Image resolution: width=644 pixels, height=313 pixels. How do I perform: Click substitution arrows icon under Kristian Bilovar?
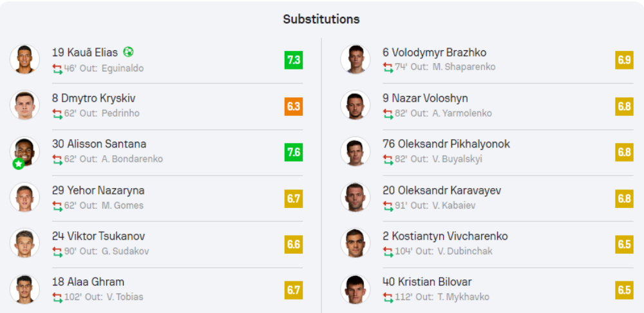click(388, 297)
